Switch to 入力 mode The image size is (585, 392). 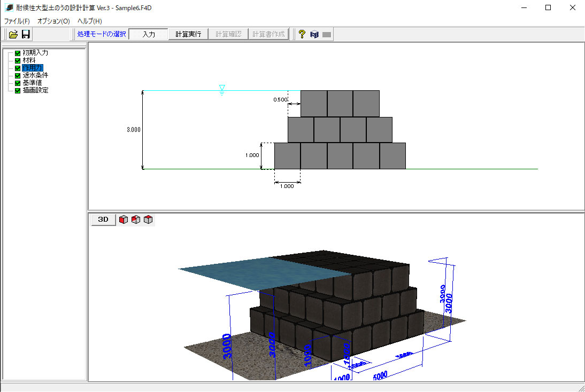coord(149,34)
